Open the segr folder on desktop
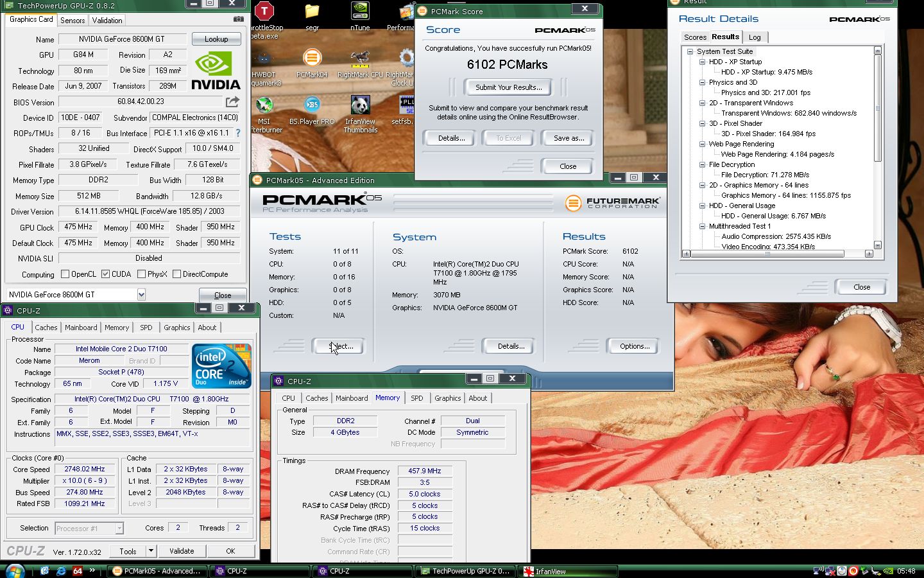This screenshot has width=924, height=578. point(312,12)
